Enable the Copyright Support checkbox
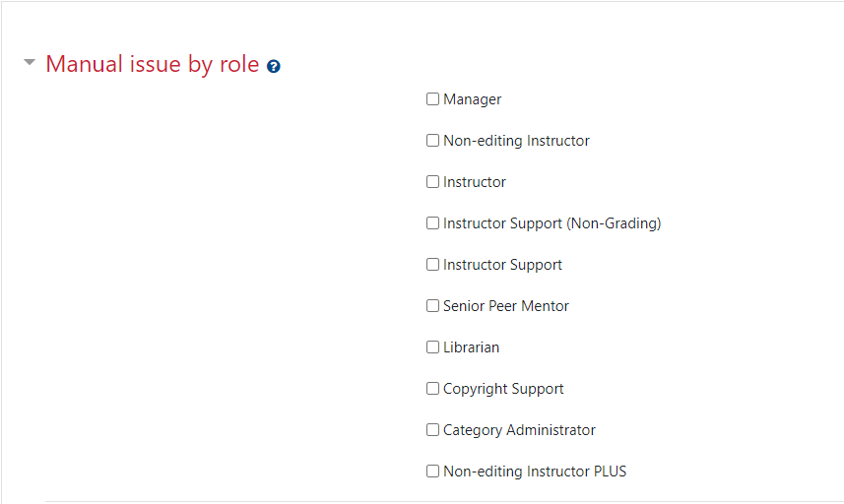844x504 pixels. click(432, 389)
